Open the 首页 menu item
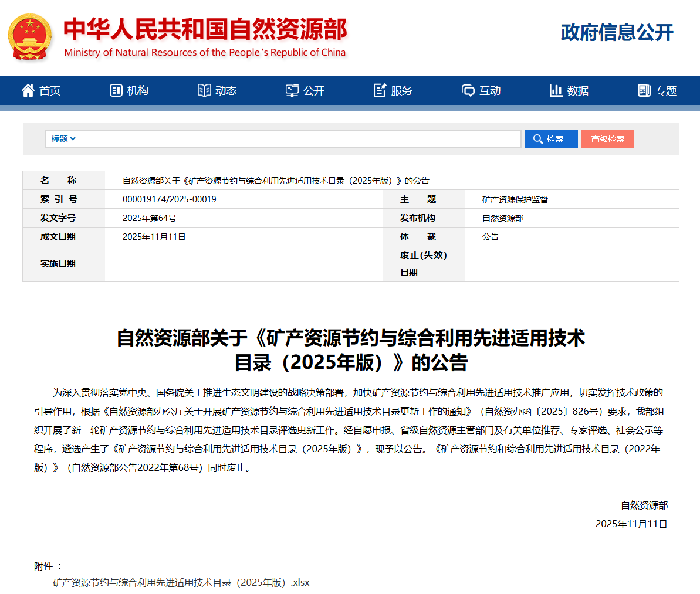This screenshot has width=700, height=594. click(41, 90)
